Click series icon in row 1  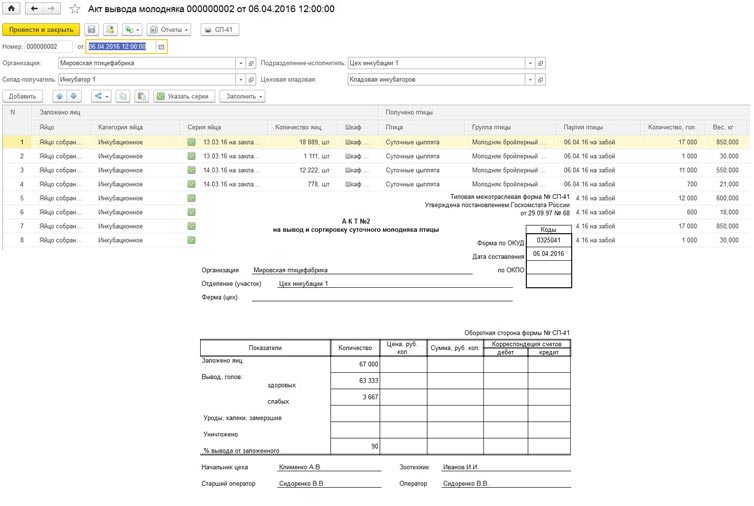pyautogui.click(x=191, y=142)
